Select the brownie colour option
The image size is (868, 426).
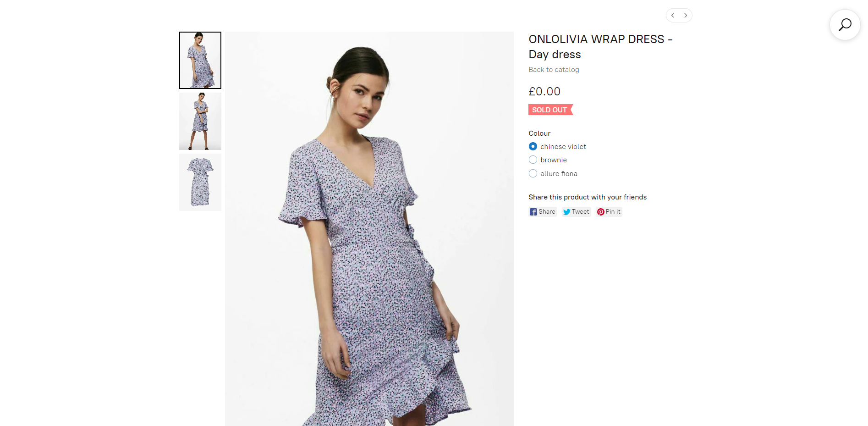tap(533, 160)
